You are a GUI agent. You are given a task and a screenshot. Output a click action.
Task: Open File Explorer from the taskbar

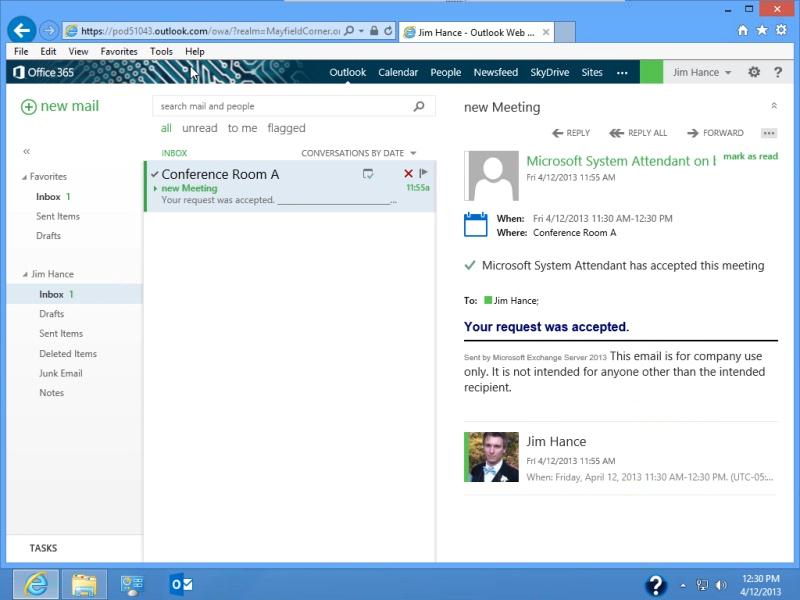coord(84,585)
